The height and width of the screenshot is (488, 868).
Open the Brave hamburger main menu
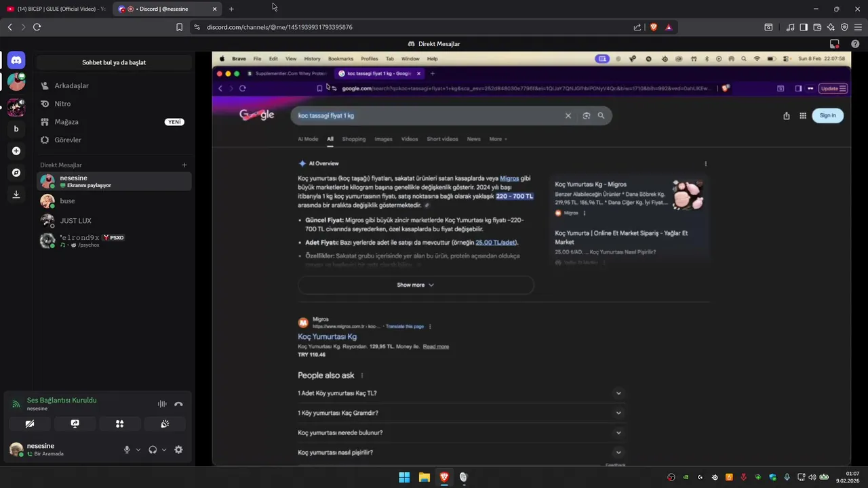click(858, 27)
